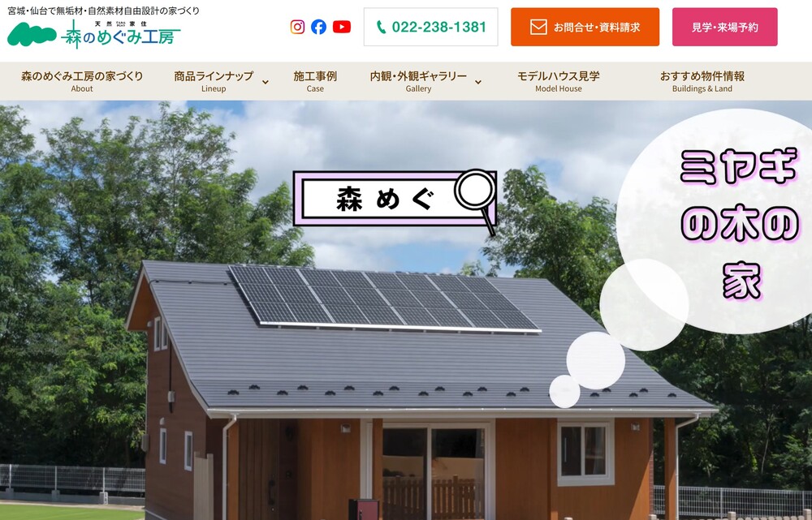Open 森のめぐみ工房の家づくり About page

(82, 81)
